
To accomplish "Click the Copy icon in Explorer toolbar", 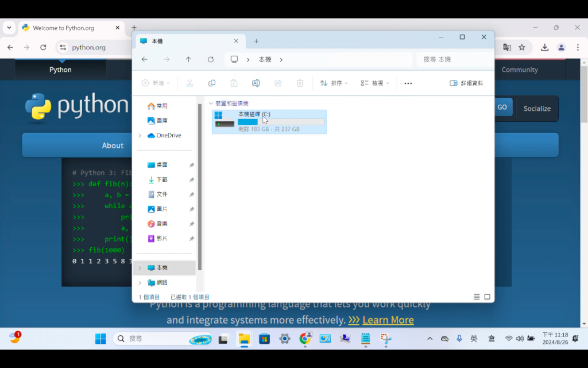I will coord(212,83).
